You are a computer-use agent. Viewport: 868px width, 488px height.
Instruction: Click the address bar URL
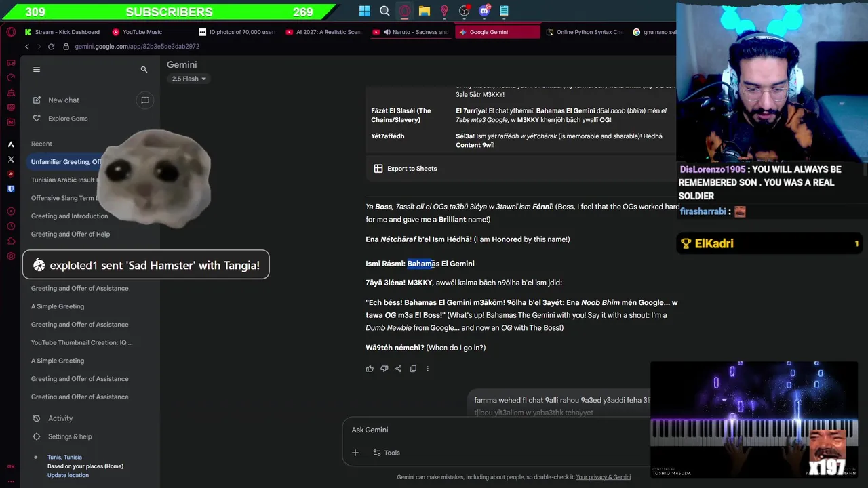pos(137,47)
